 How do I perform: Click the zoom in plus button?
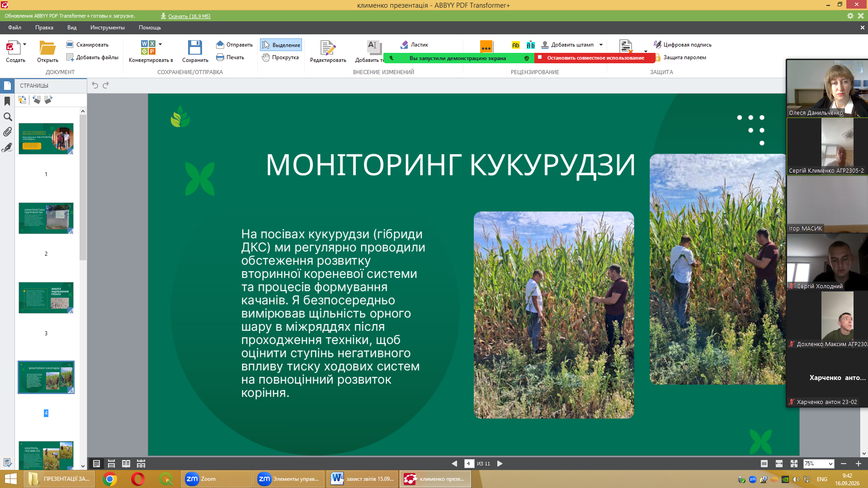[x=859, y=464]
